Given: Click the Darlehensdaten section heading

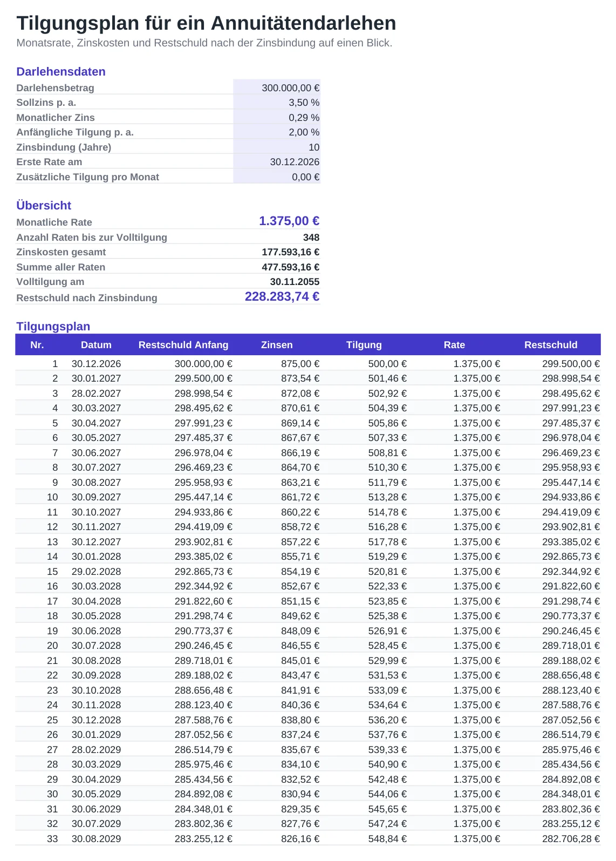Looking at the screenshot, I should [61, 72].
